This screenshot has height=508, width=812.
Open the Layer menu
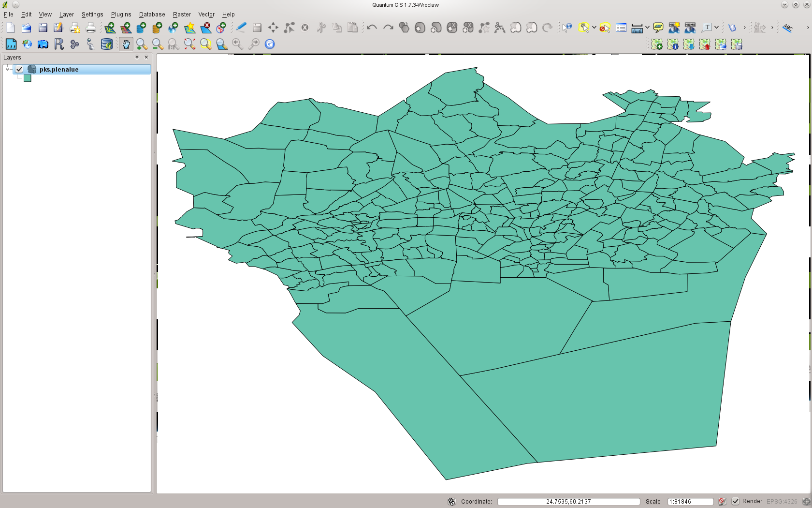[x=67, y=15]
